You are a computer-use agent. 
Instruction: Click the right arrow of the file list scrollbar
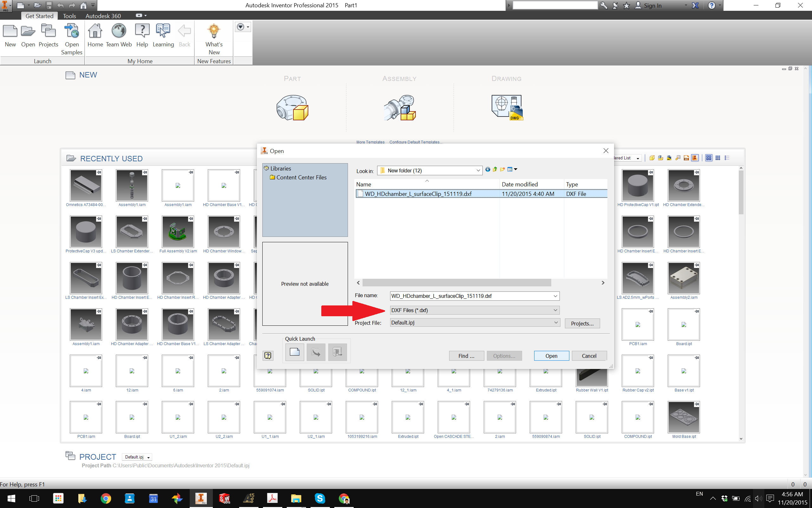pyautogui.click(x=603, y=283)
